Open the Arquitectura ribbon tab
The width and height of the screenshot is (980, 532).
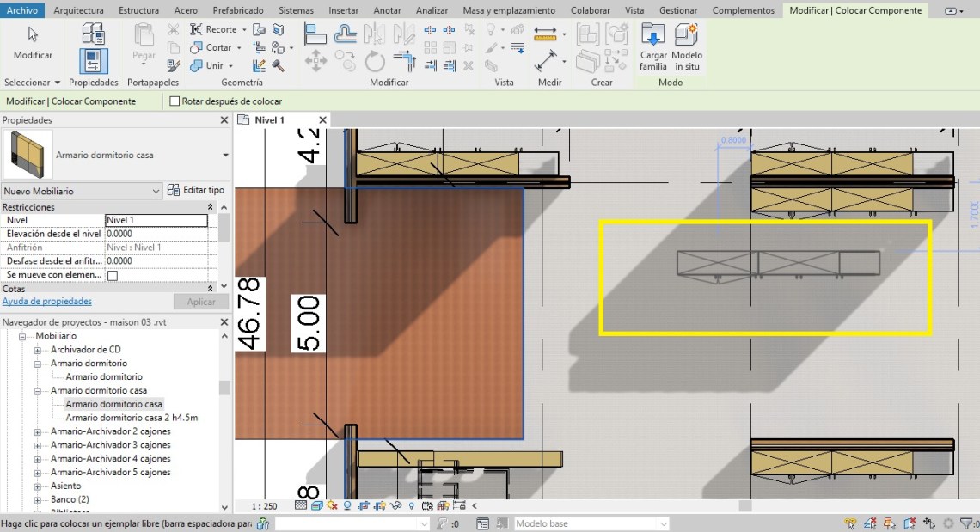pos(78,10)
